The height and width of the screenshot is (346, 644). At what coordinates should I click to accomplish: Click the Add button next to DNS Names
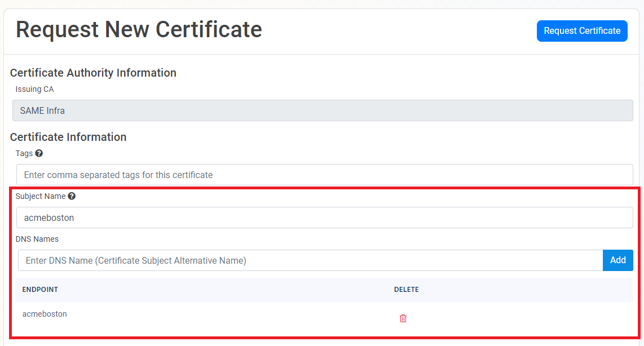[617, 260]
